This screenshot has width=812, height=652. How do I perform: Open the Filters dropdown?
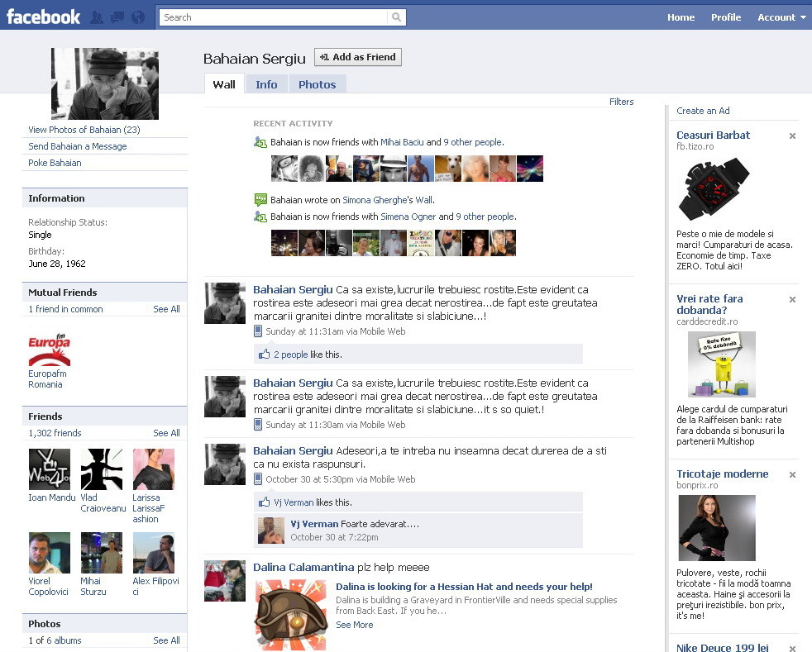621,101
